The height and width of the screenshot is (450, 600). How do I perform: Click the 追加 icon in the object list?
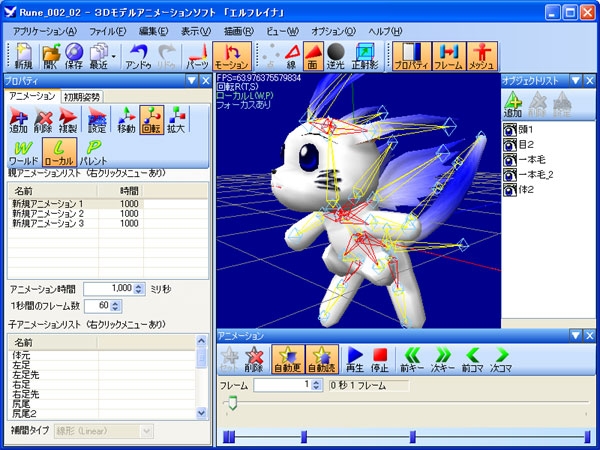pyautogui.click(x=511, y=104)
